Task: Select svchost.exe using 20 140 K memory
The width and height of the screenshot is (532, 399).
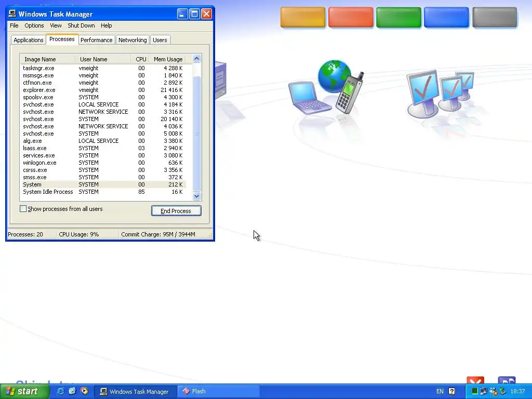Action: tap(103, 119)
